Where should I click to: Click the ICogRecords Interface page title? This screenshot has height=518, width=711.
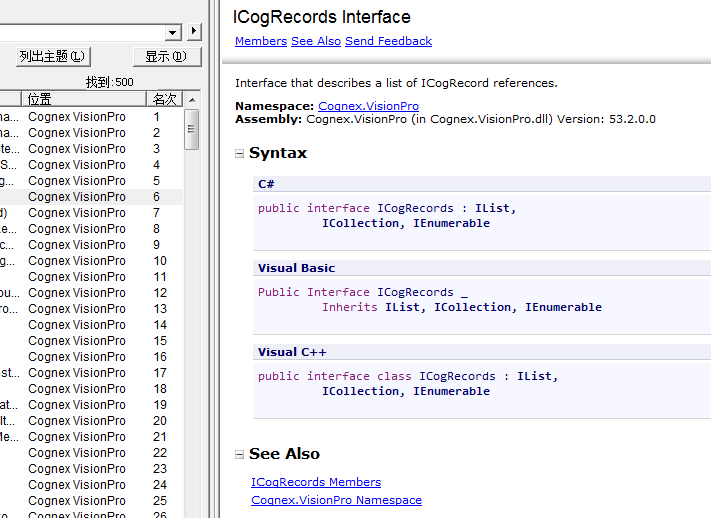pyautogui.click(x=321, y=17)
